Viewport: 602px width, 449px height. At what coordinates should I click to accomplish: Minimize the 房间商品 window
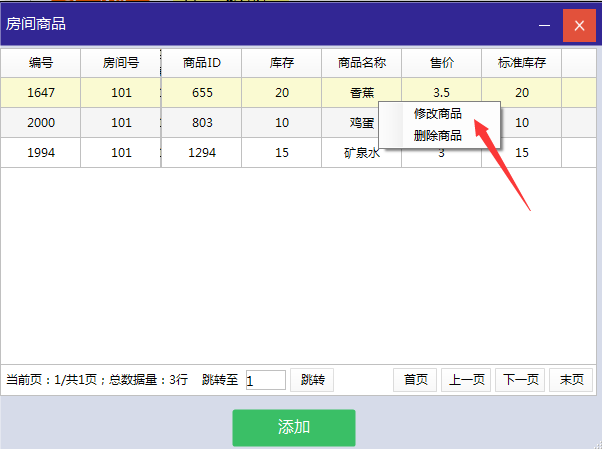pyautogui.click(x=545, y=24)
